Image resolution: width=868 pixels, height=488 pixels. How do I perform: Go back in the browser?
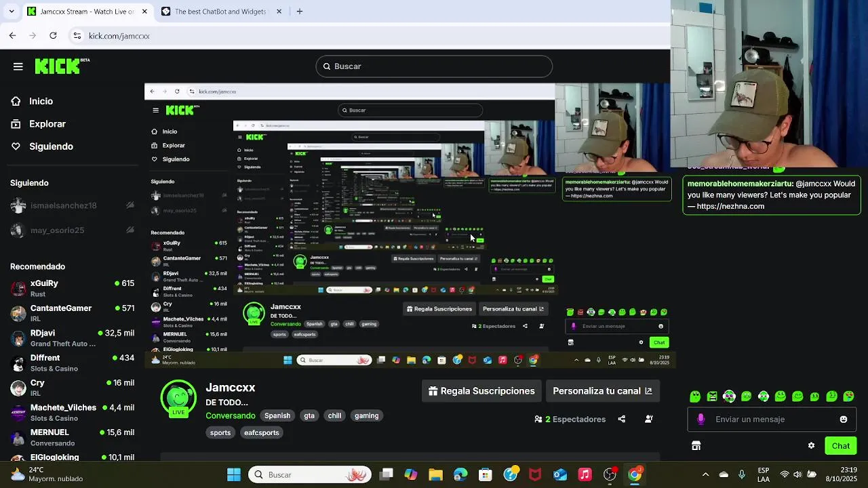pos(12,35)
